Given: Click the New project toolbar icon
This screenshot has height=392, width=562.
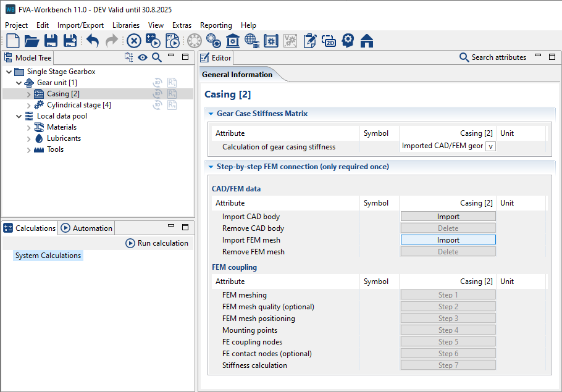Looking at the screenshot, I should tap(13, 41).
